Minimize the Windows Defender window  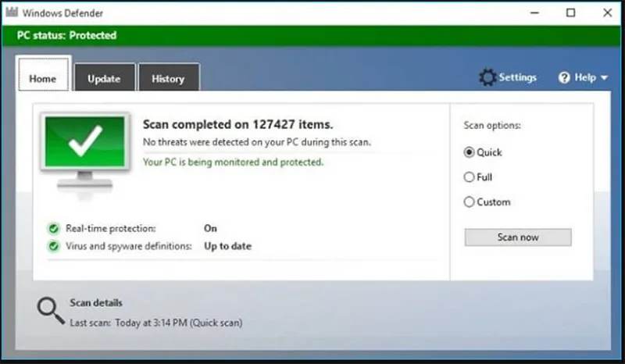tap(534, 12)
